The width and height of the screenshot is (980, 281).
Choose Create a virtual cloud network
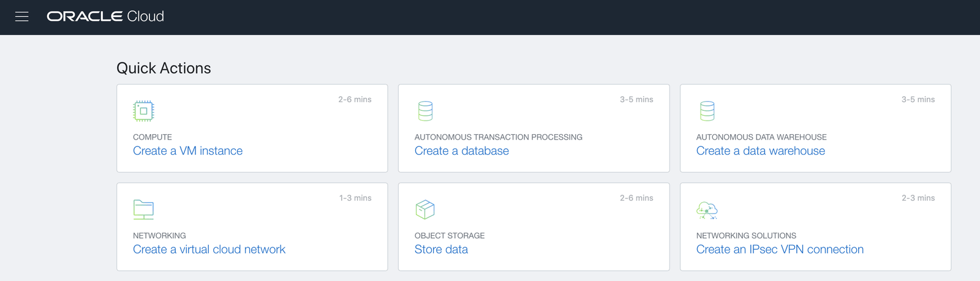[x=209, y=250]
